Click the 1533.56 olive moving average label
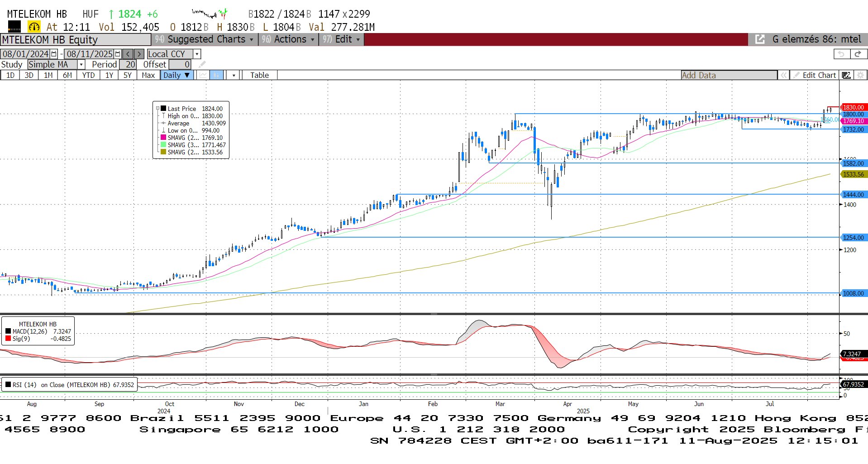This screenshot has width=868, height=464. tap(854, 174)
